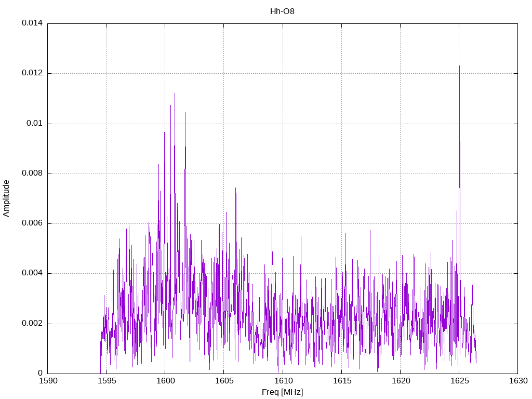Select the Amplitude y-axis label
This screenshot has height=399, width=532.
7,198
